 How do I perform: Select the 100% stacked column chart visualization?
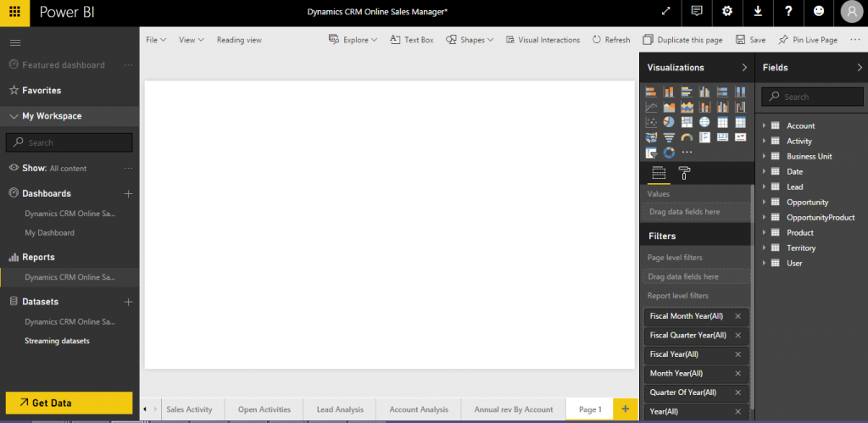pos(740,92)
